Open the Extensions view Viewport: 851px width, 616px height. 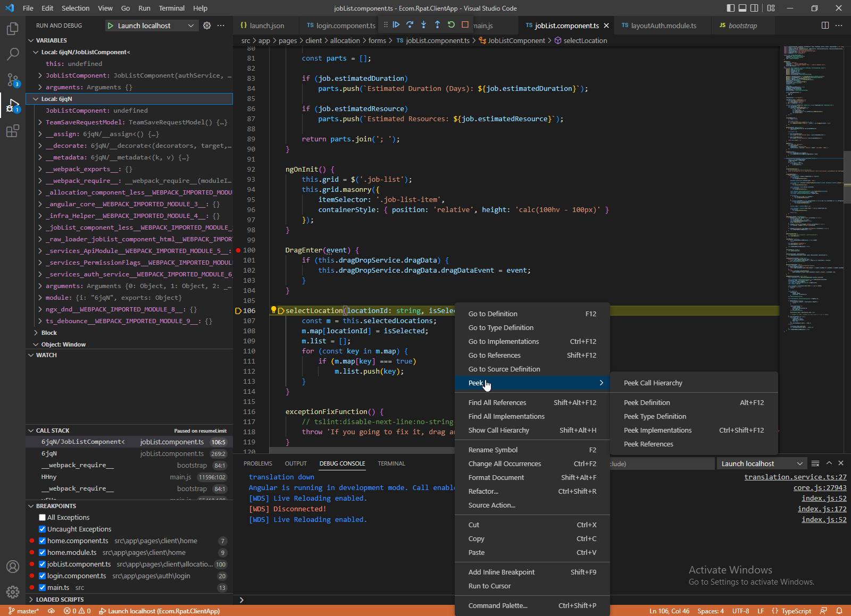click(13, 131)
